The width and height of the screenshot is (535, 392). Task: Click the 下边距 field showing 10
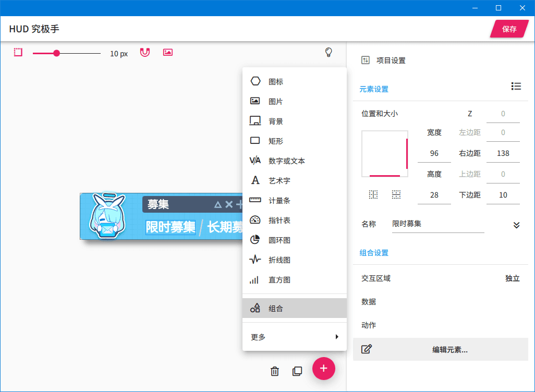(503, 195)
